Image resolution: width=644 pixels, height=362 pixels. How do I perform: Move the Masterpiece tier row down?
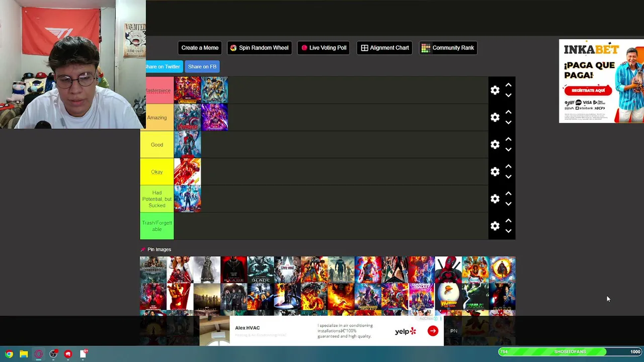coord(508,96)
